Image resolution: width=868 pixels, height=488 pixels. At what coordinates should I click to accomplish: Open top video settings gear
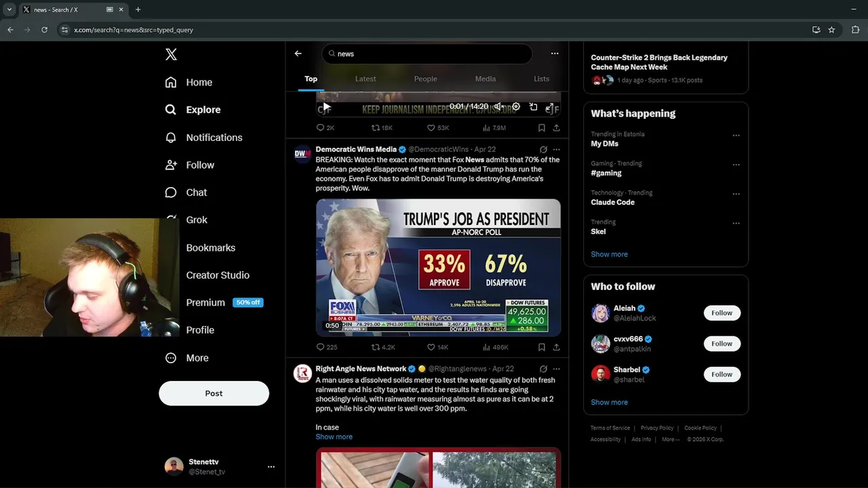tap(515, 107)
